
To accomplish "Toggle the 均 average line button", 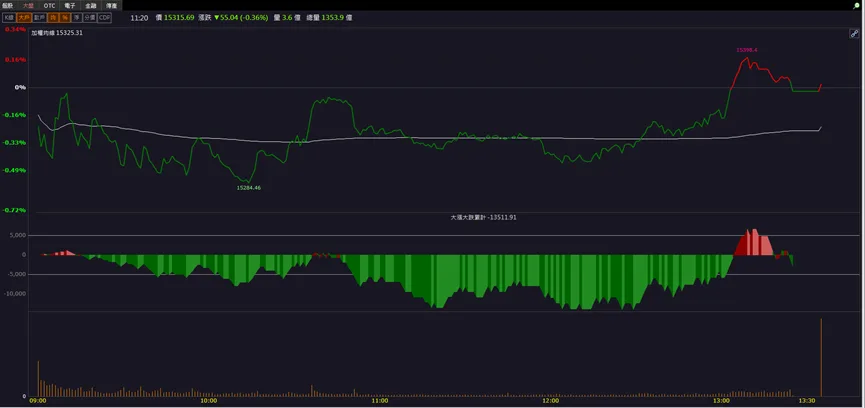I will pyautogui.click(x=53, y=18).
